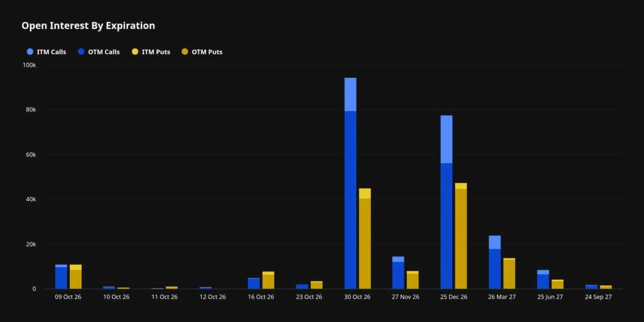Click the '20k' y-axis label

pyautogui.click(x=31, y=244)
